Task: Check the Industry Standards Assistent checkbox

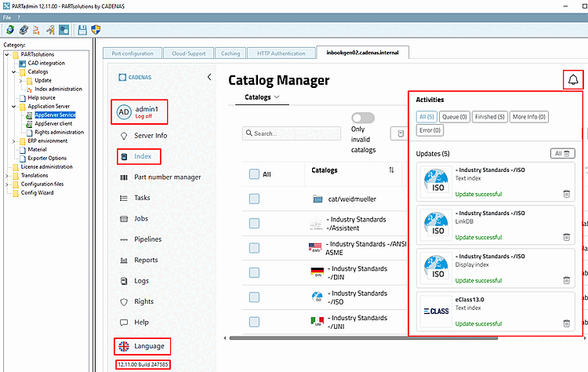Action: coord(254,224)
